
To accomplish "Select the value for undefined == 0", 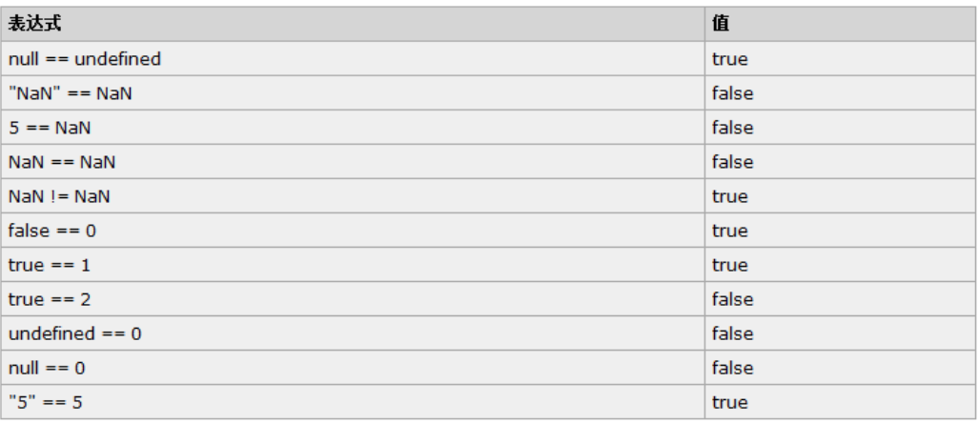I will coord(732,333).
